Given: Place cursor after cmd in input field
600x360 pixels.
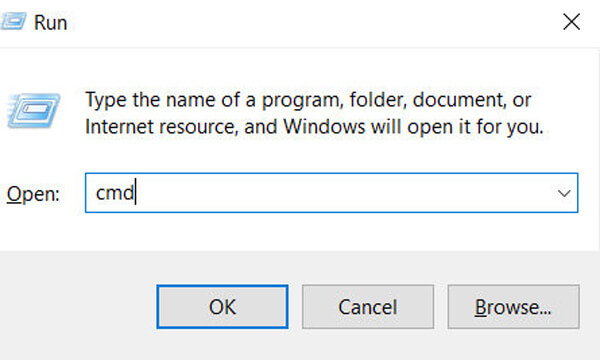Looking at the screenshot, I should coord(136,192).
